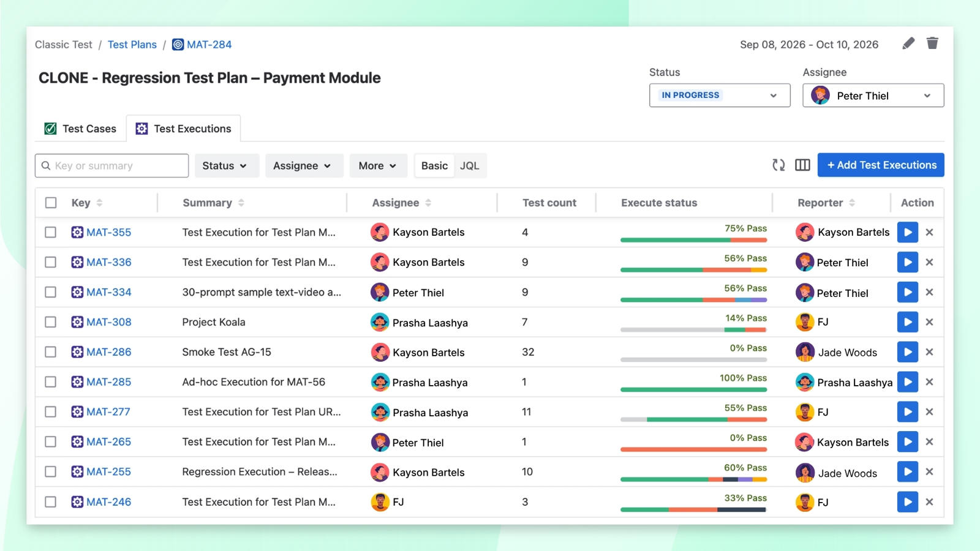Run execution MAT-355 play button
Screen dimensions: 980x551
tap(908, 232)
